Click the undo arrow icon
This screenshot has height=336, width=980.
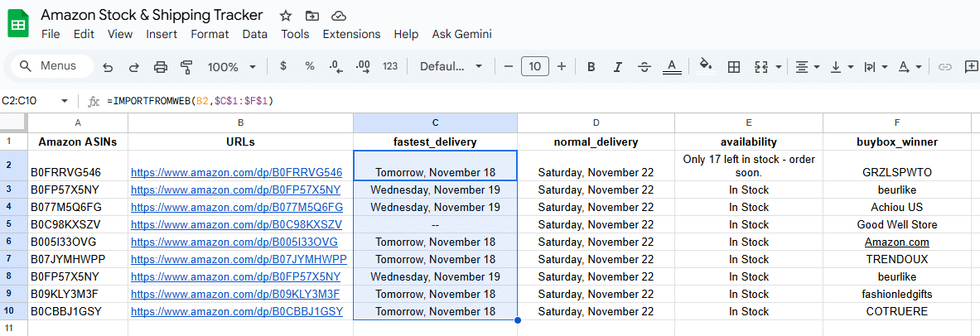tap(108, 67)
